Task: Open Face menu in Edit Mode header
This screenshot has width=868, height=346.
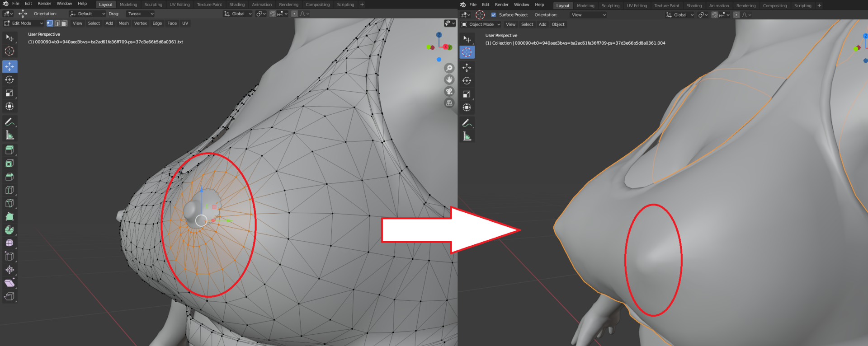Action: click(x=172, y=23)
